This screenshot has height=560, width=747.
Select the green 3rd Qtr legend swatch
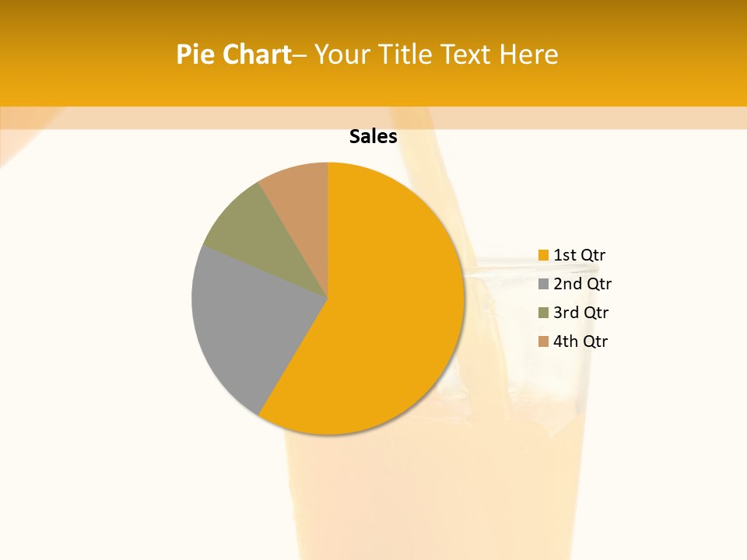point(544,313)
